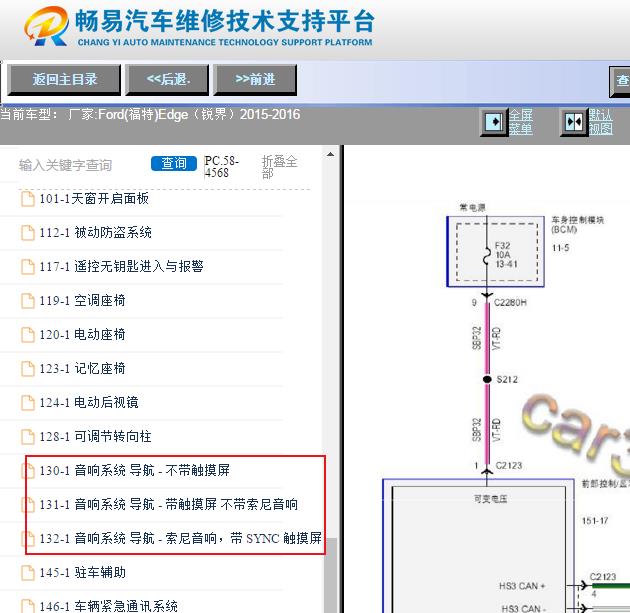Screen dimensions: 630x613
Task: Click connector label C2280H
Action: pos(510,302)
